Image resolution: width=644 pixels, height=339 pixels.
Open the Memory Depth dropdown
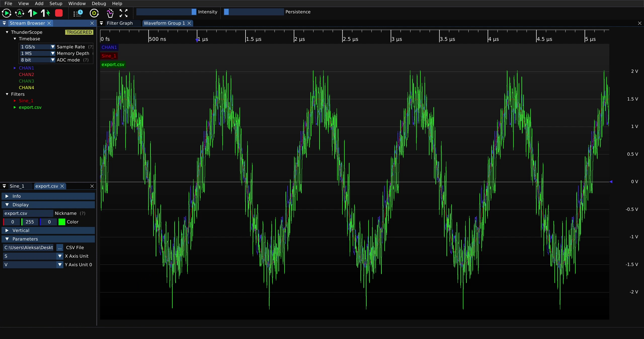pyautogui.click(x=37, y=53)
